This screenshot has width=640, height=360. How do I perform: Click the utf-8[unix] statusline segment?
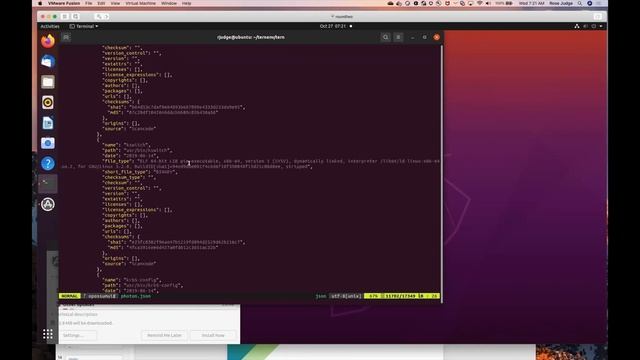pos(346,296)
